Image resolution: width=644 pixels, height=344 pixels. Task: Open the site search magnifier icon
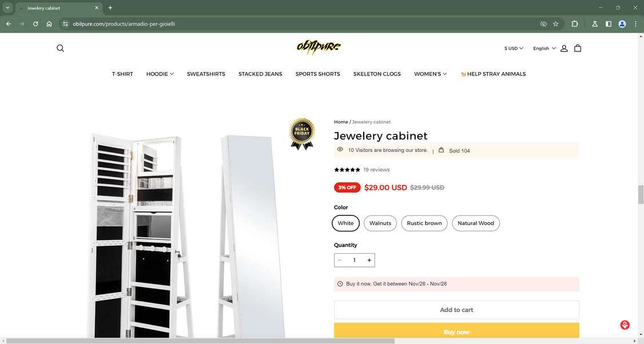pos(61,48)
